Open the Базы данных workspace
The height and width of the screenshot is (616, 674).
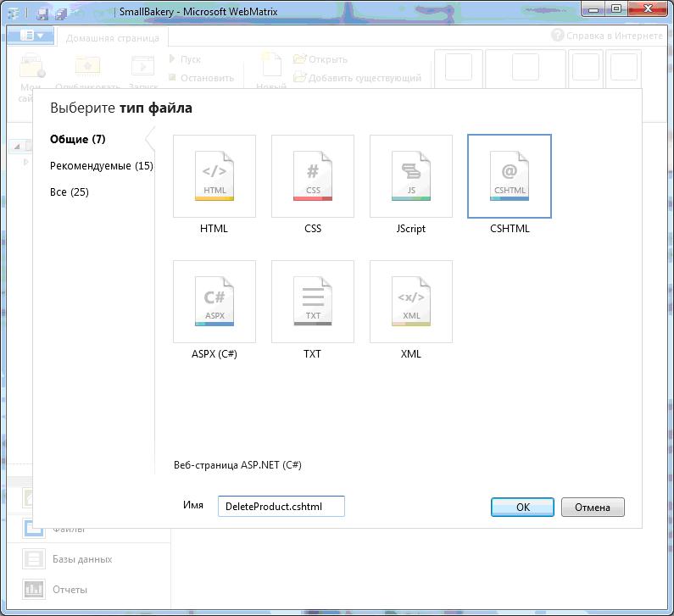point(67,559)
